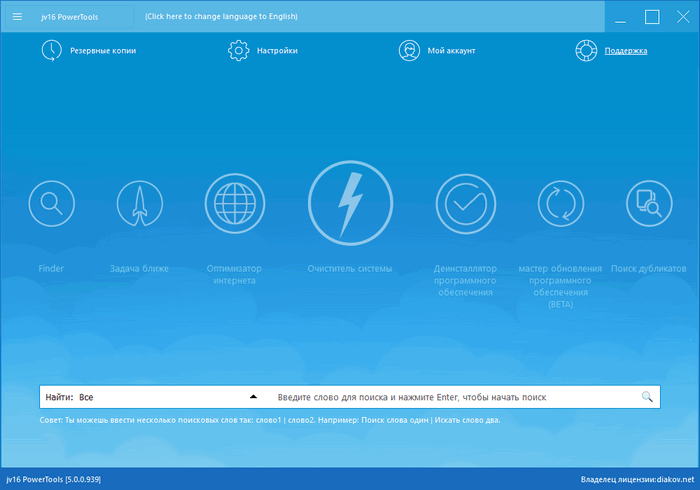700x490 pixels.
Task: Minimize the jv16 PowerTools window
Action: 620,17
